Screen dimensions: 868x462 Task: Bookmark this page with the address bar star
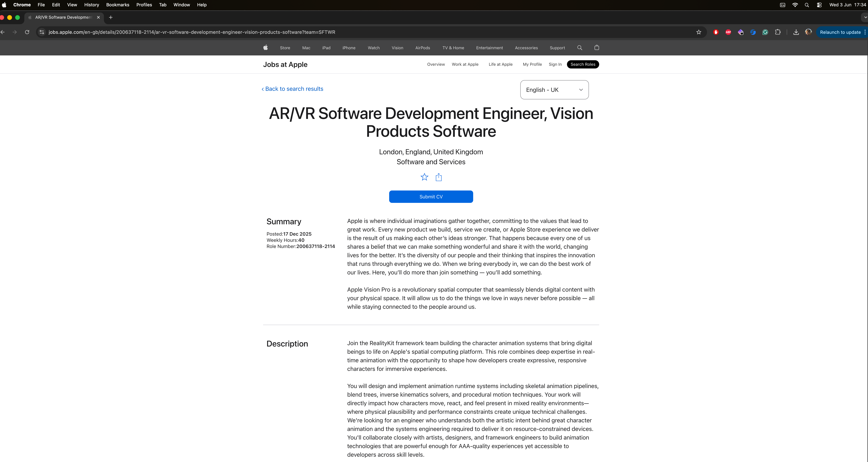pos(698,32)
